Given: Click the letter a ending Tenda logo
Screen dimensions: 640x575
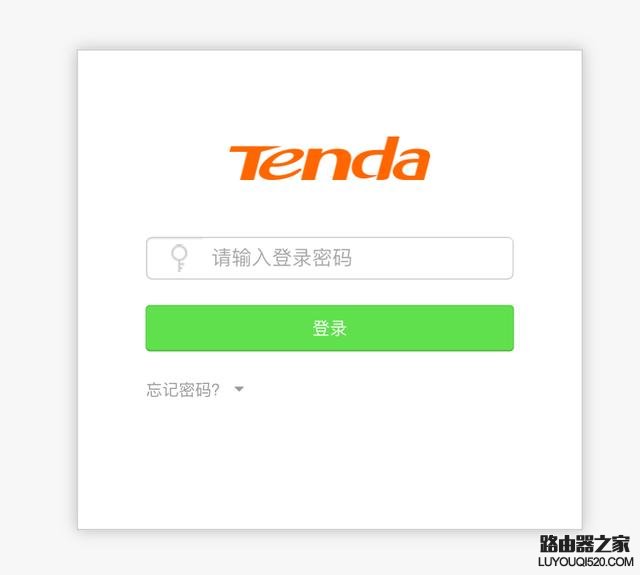Looking at the screenshot, I should pos(411,164).
